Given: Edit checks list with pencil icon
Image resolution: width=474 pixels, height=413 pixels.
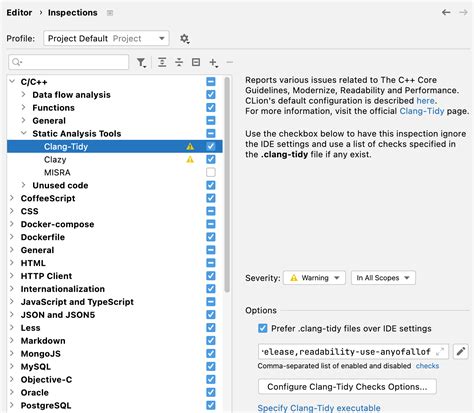Looking at the screenshot, I should pyautogui.click(x=461, y=352).
